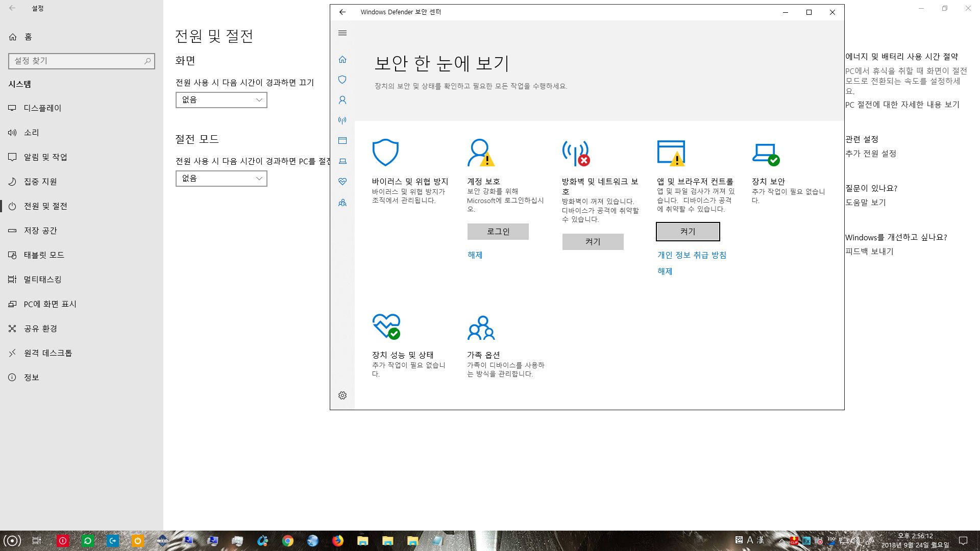This screenshot has height=551, width=980.
Task: Open the 개인 정보 취급 방침 link
Action: click(692, 255)
